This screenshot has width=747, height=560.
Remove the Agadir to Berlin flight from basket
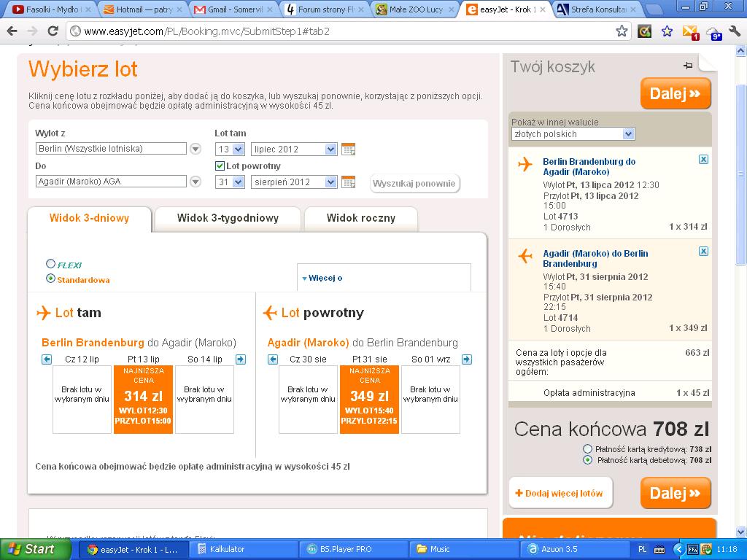(x=703, y=252)
